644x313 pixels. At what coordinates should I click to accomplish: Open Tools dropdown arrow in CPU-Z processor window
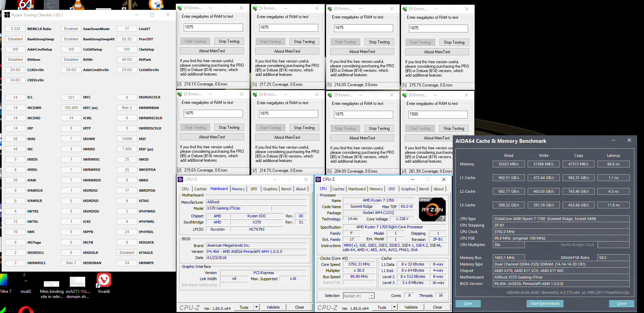394,307
